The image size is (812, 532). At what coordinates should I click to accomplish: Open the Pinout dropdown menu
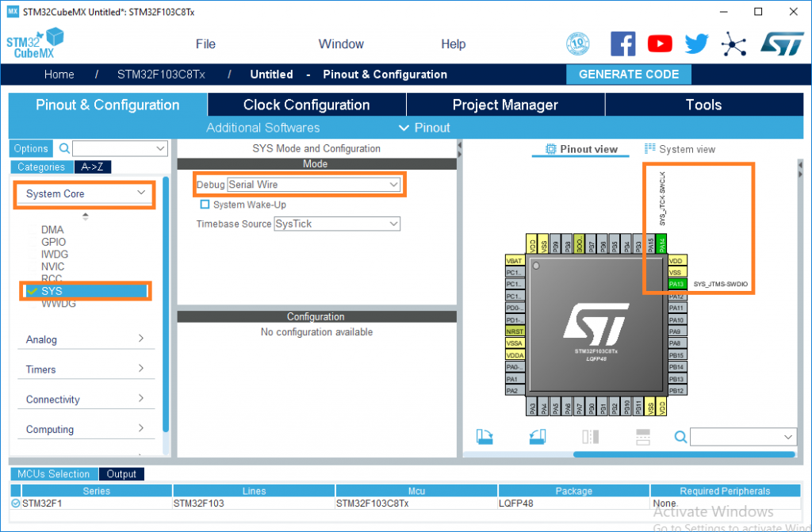click(x=424, y=128)
